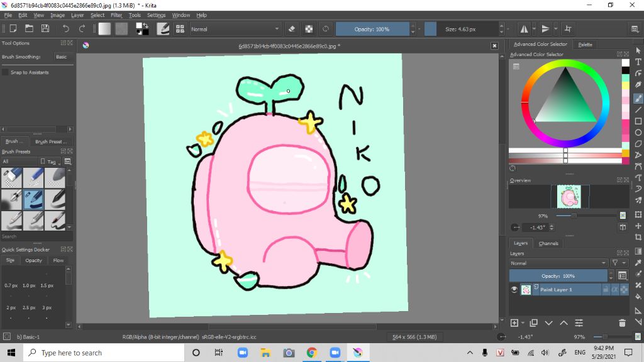This screenshot has width=644, height=362.
Task: Move the layer up
Action: pos(564,323)
